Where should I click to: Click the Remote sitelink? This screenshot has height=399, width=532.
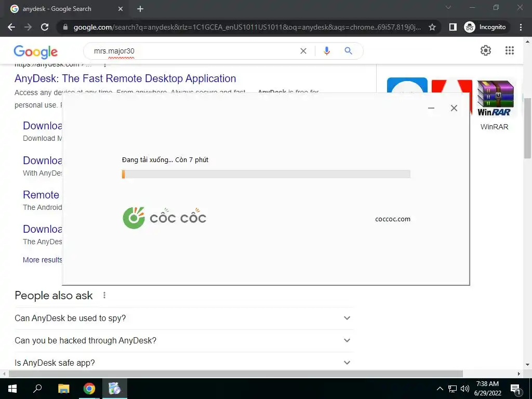[41, 195]
